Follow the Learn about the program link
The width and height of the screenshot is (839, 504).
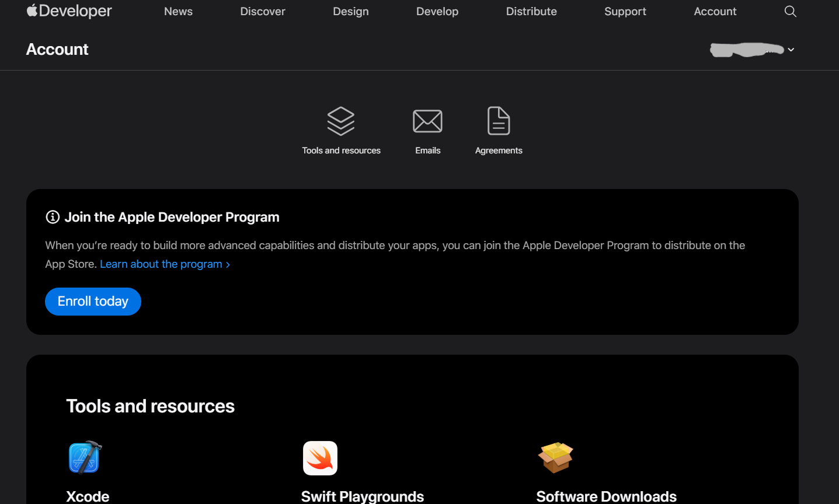click(x=165, y=264)
